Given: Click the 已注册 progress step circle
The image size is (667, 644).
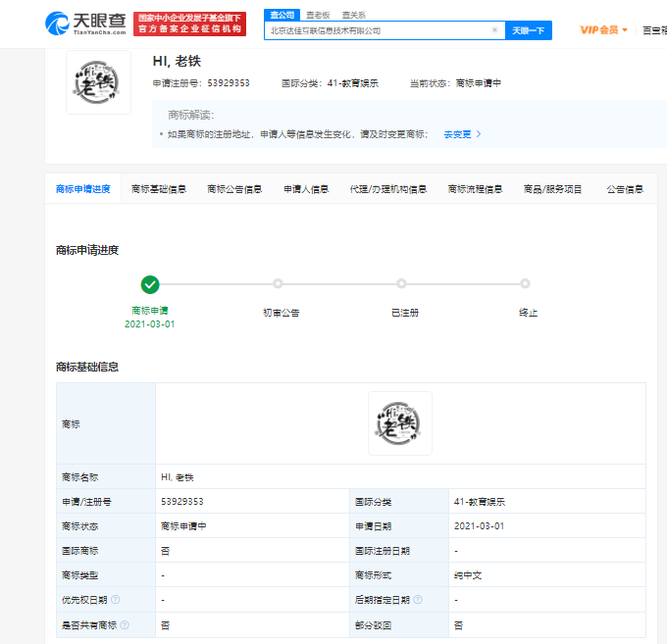Looking at the screenshot, I should [x=402, y=284].
